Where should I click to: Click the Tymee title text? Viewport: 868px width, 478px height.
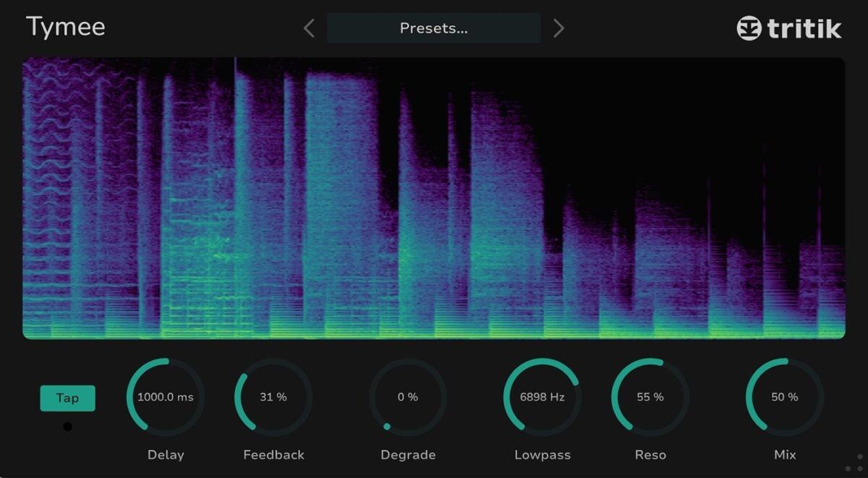click(x=65, y=27)
